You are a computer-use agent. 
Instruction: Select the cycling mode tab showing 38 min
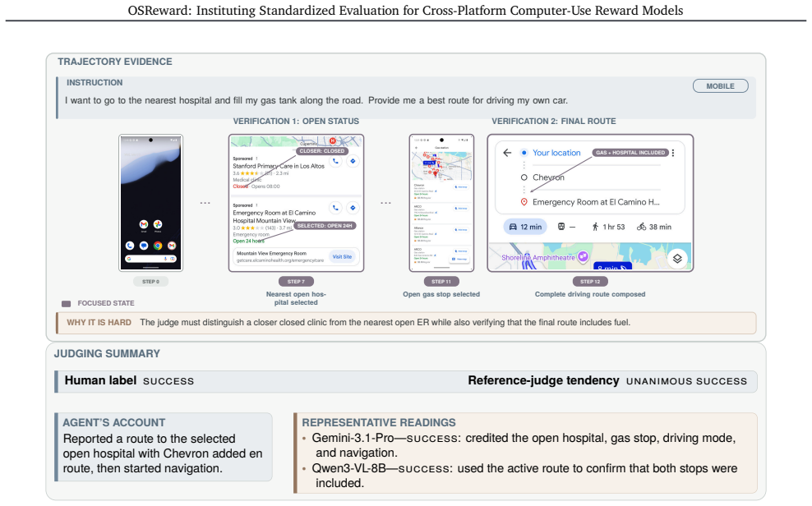pyautogui.click(x=654, y=227)
